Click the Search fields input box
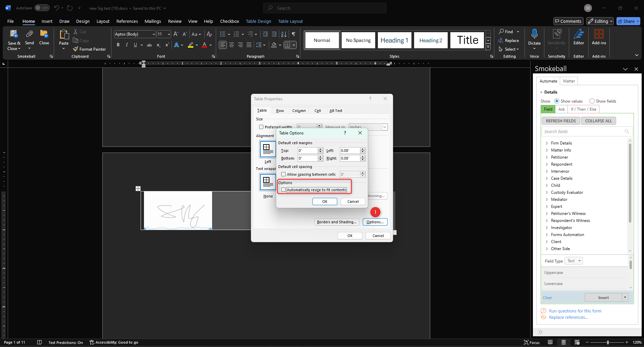This screenshot has width=644, height=347. point(583,131)
